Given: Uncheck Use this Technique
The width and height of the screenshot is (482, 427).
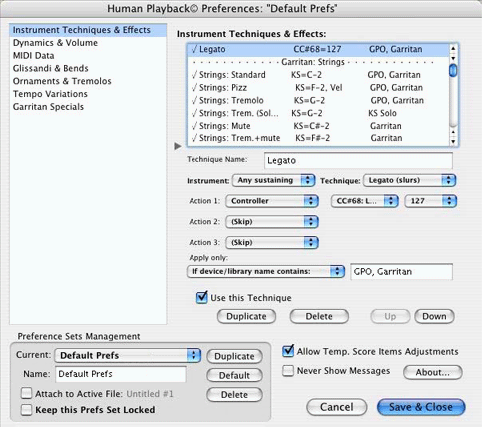Looking at the screenshot, I should (x=202, y=297).
